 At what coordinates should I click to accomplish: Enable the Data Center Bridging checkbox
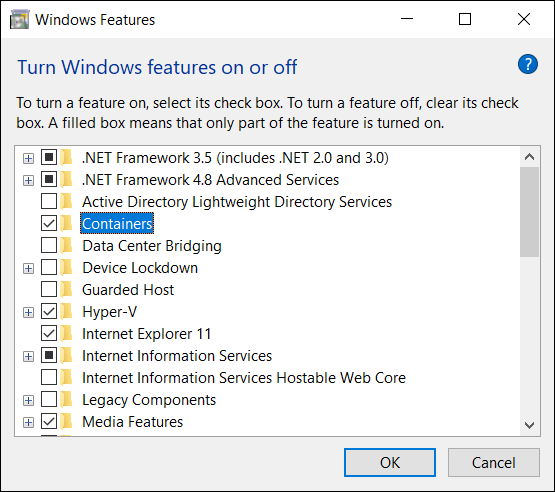coord(49,245)
